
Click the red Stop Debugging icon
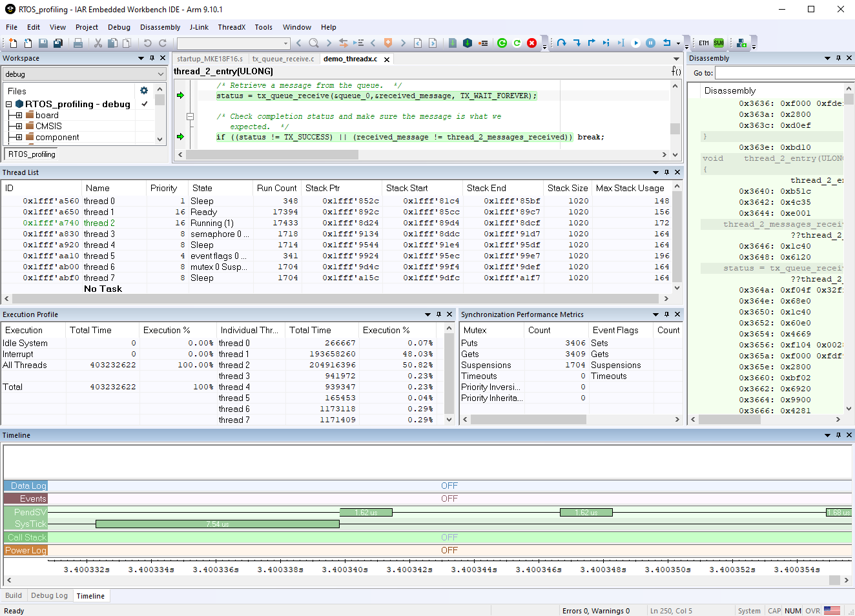(531, 43)
